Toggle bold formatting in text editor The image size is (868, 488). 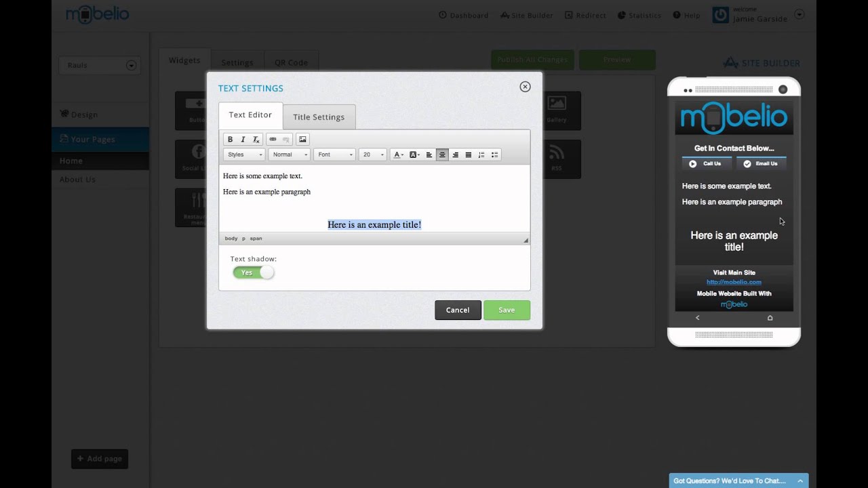coord(230,140)
